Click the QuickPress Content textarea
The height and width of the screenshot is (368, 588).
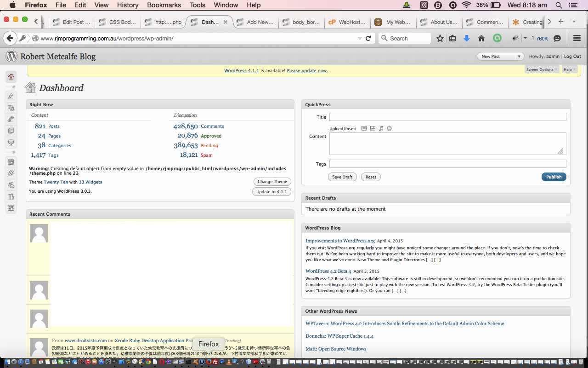(x=447, y=144)
